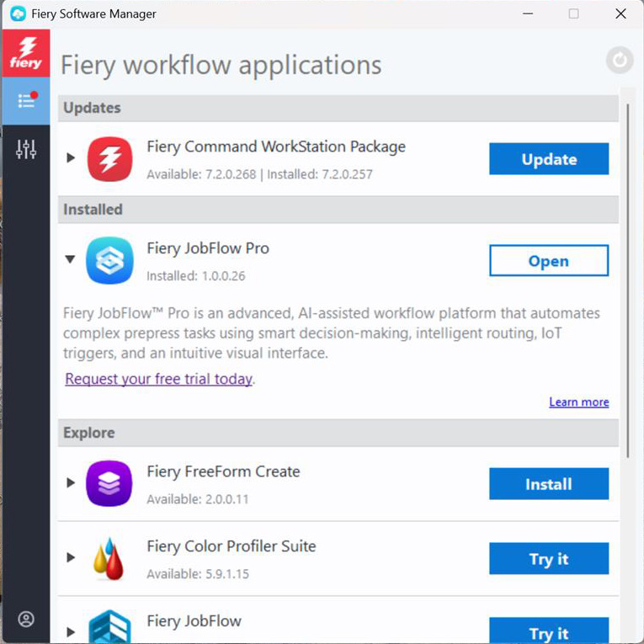Click the Fiery FreeForm Create icon
The width and height of the screenshot is (644, 644).
point(109,483)
